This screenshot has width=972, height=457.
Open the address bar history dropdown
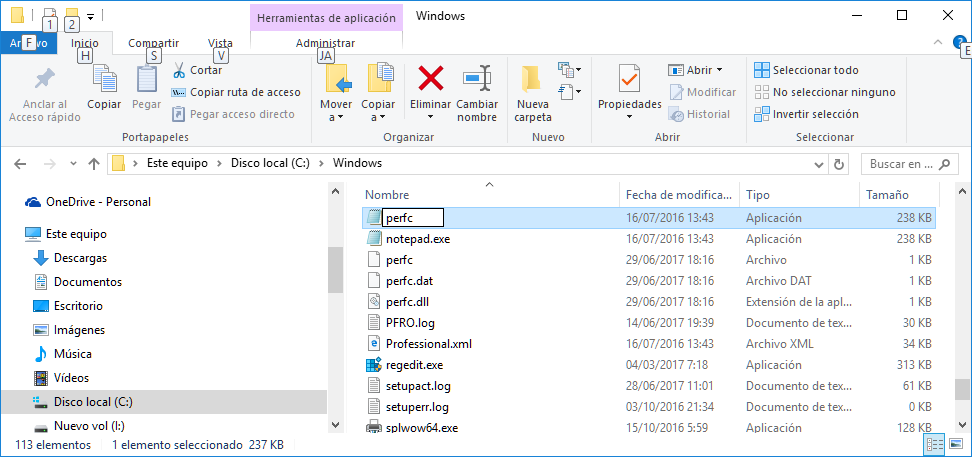pyautogui.click(x=818, y=164)
